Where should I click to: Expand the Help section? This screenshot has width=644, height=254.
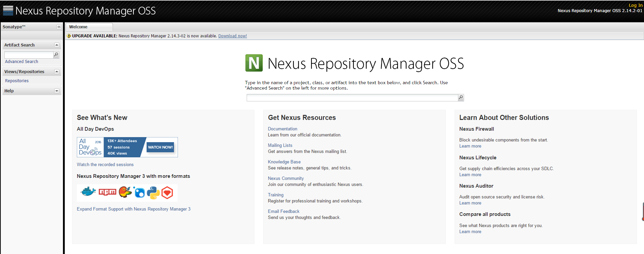57,91
